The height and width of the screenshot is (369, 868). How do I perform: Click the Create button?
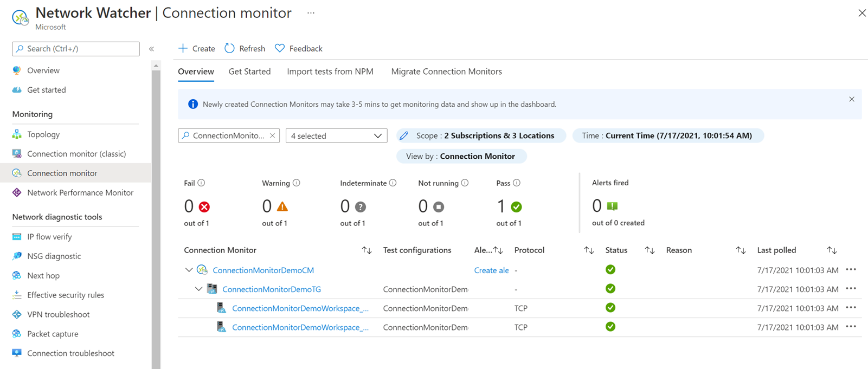[x=196, y=48]
